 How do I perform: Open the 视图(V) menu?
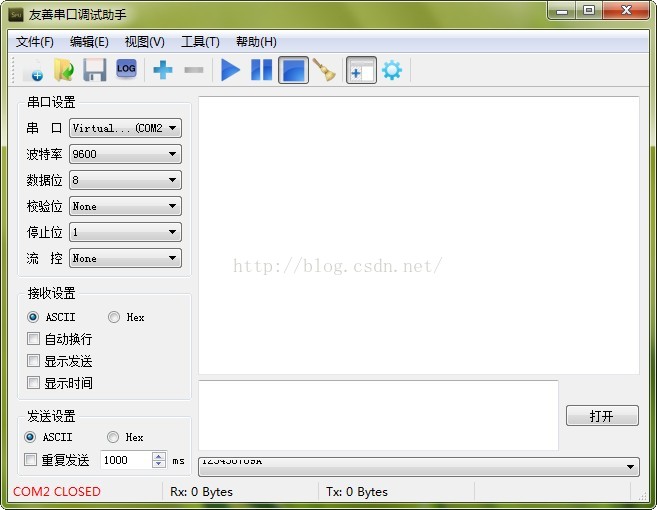click(x=145, y=41)
